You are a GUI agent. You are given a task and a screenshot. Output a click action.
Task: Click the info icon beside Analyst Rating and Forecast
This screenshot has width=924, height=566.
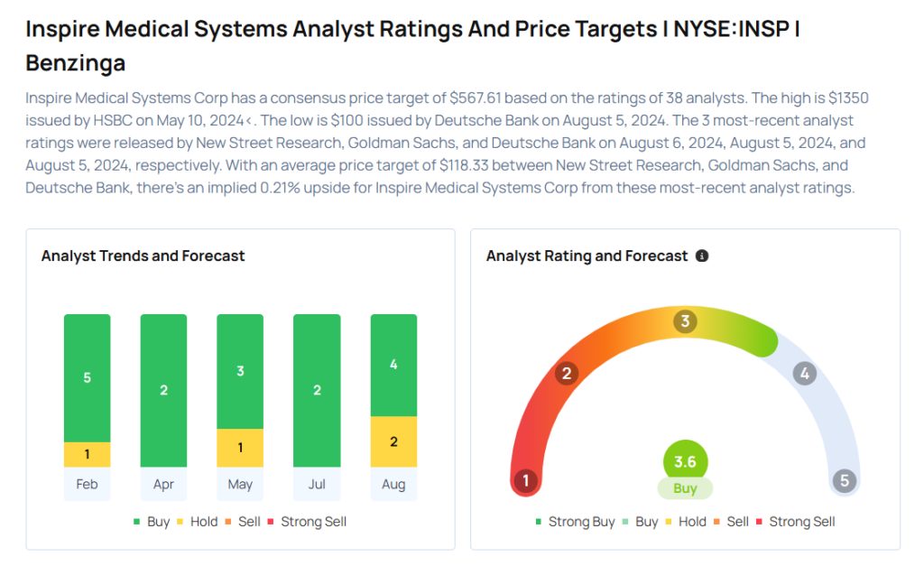[x=702, y=256]
